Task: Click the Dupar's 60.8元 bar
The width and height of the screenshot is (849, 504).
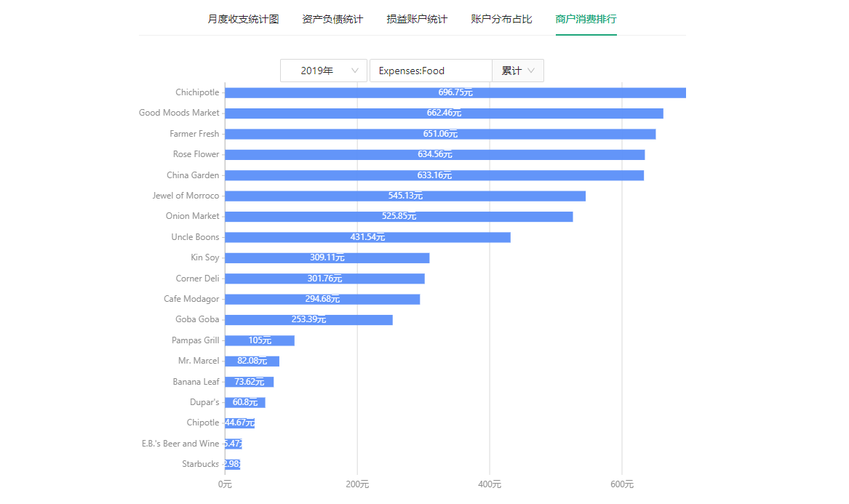Action: 245,402
